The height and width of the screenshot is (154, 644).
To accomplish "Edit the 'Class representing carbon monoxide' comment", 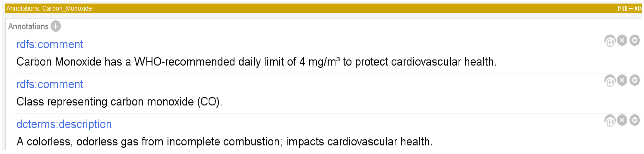I will pyautogui.click(x=634, y=80).
